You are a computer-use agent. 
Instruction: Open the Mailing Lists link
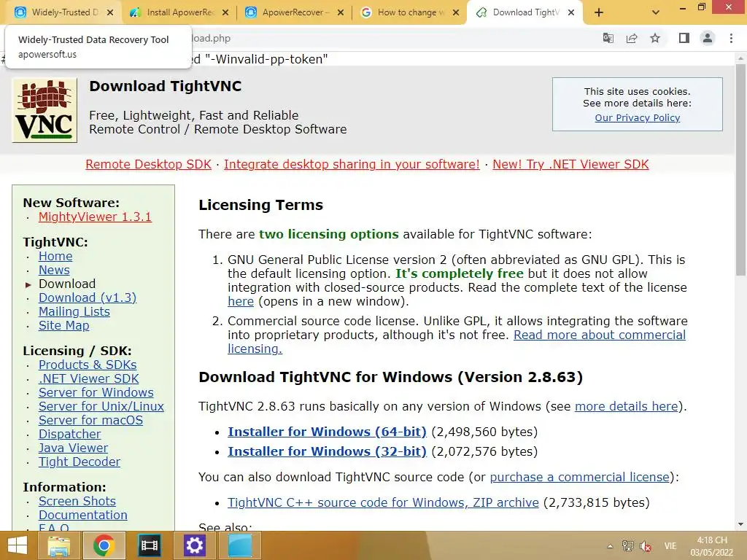point(74,311)
